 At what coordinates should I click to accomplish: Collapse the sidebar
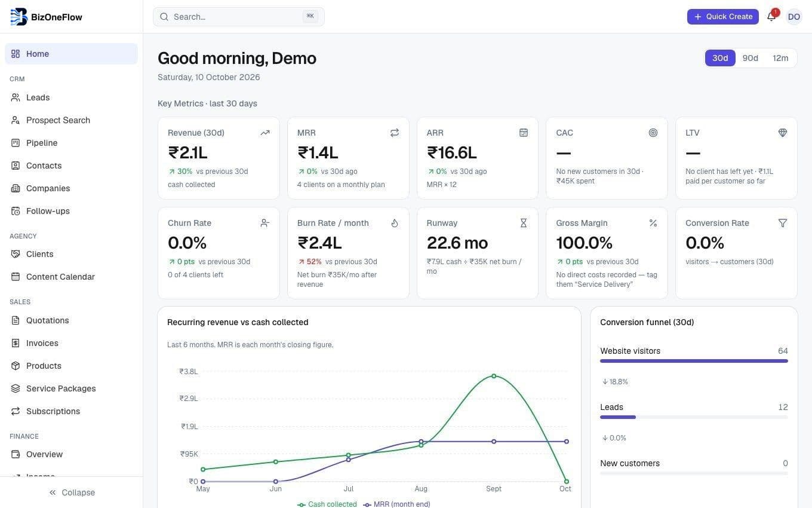[x=72, y=492]
